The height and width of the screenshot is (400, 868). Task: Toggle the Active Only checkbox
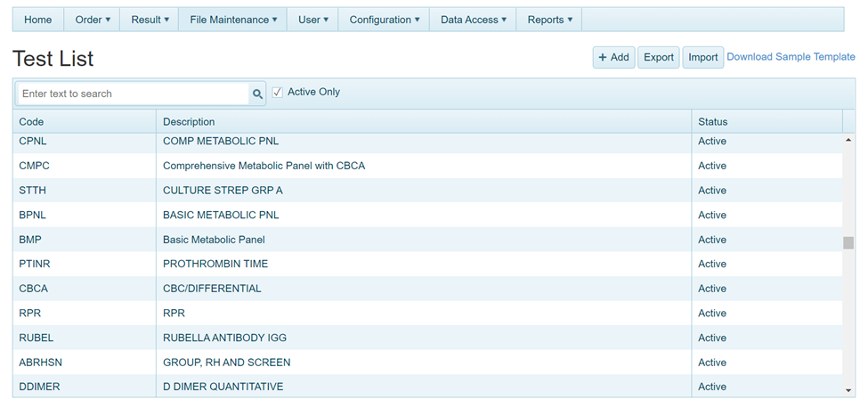click(x=278, y=93)
